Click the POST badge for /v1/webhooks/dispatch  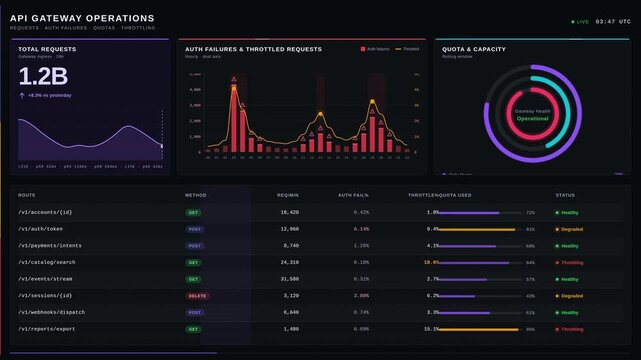click(x=195, y=313)
